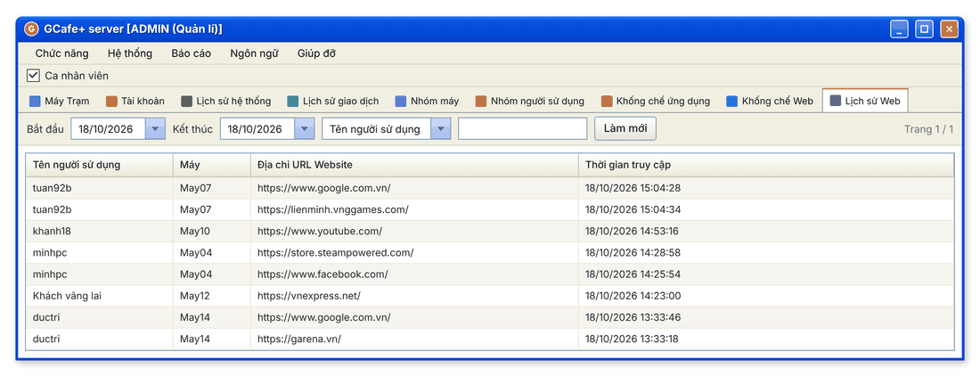Click the time cell 18/10/2026 13:33:46
Viewport: 980px width, 376px height.
(766, 317)
